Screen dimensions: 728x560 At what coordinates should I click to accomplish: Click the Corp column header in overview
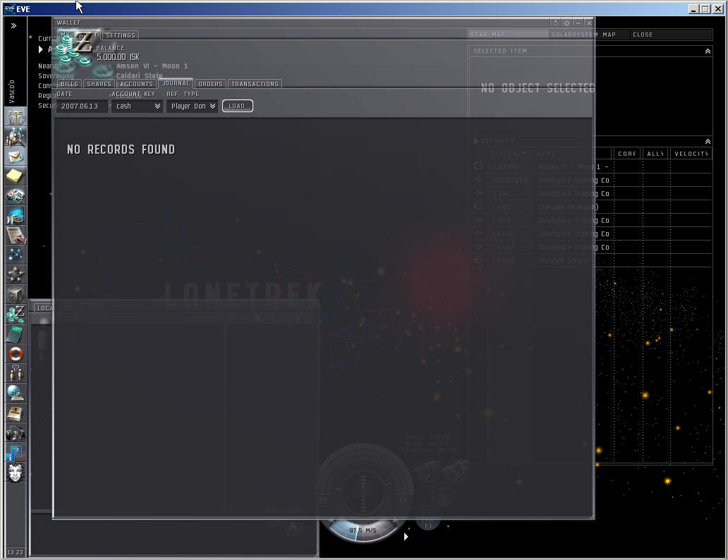(x=627, y=154)
